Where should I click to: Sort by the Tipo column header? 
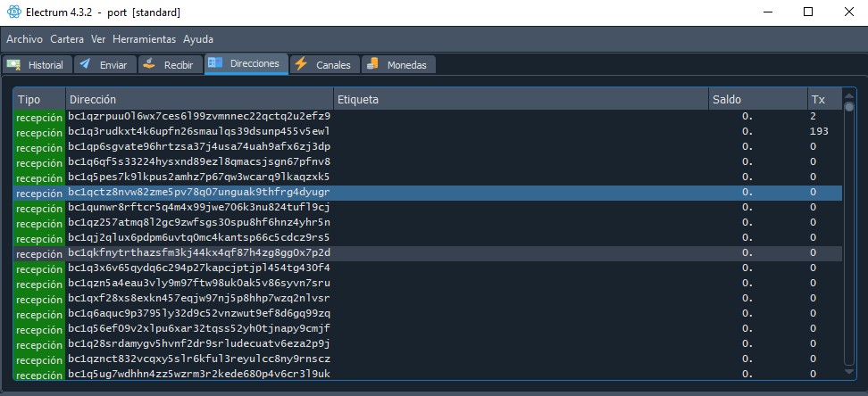tap(39, 100)
